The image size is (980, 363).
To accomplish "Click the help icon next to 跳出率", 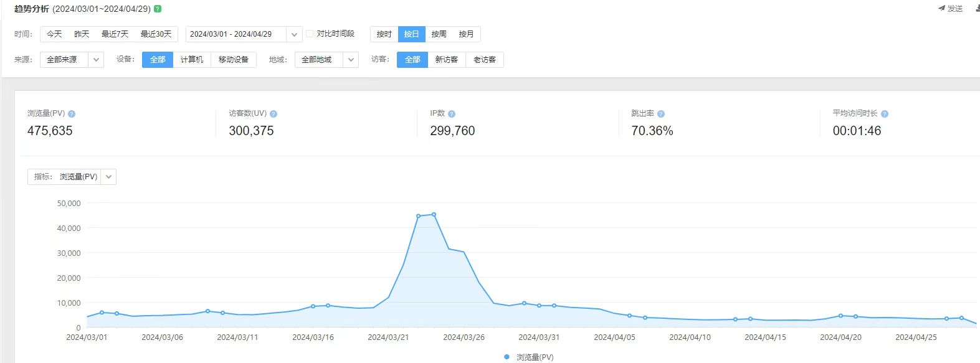I will (661, 114).
